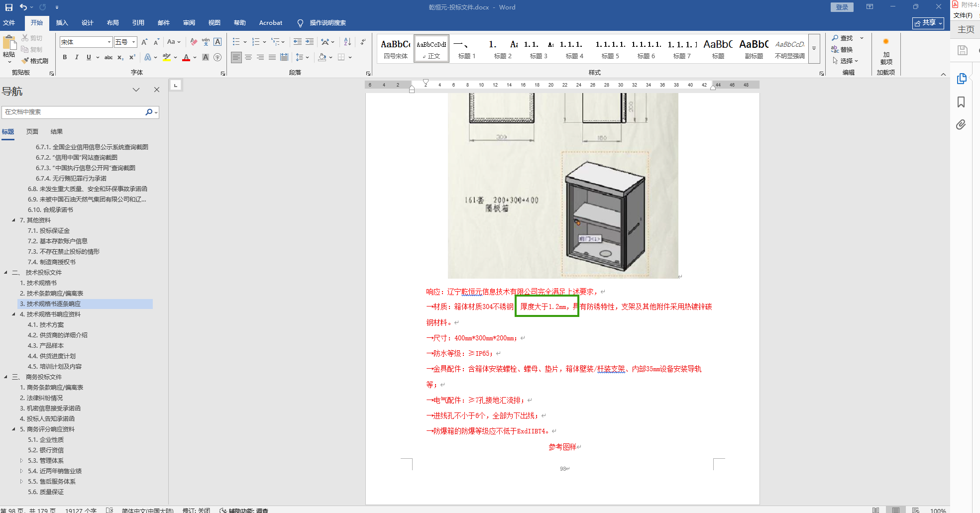Viewport: 980px width, 513px height.
Task: Toggle bold formatting
Action: click(65, 57)
